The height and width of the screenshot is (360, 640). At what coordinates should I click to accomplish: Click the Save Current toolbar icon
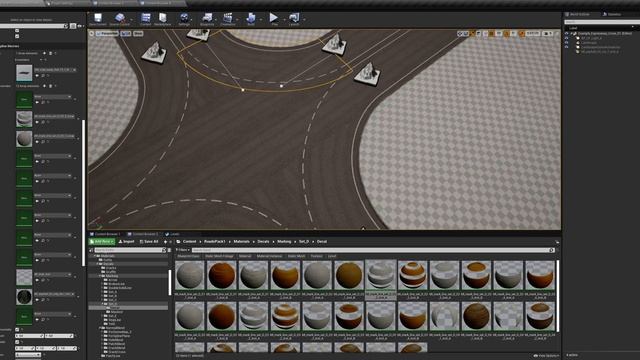[x=98, y=19]
